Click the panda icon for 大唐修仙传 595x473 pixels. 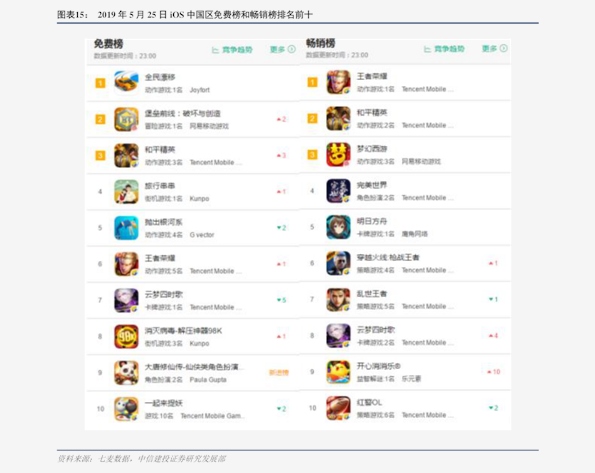pos(126,373)
